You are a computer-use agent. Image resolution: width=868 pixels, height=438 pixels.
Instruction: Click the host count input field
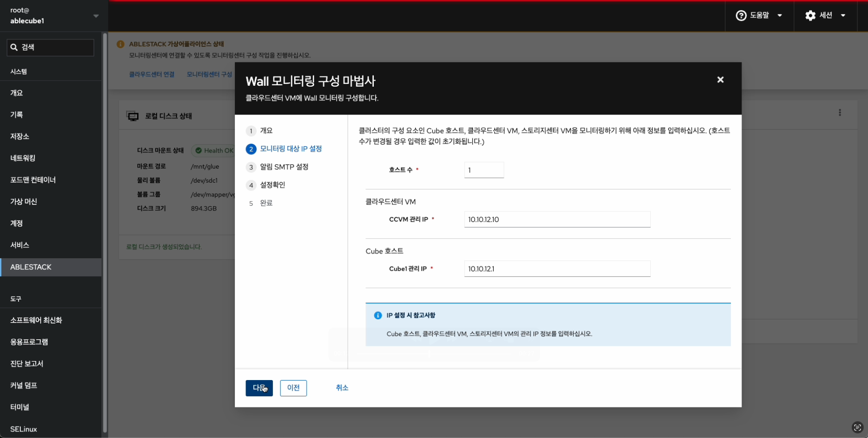click(484, 170)
